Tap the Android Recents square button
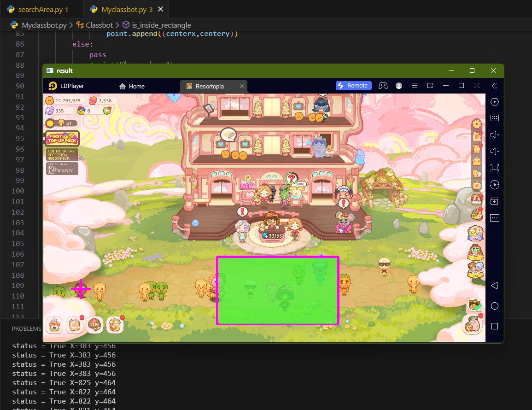 click(495, 326)
